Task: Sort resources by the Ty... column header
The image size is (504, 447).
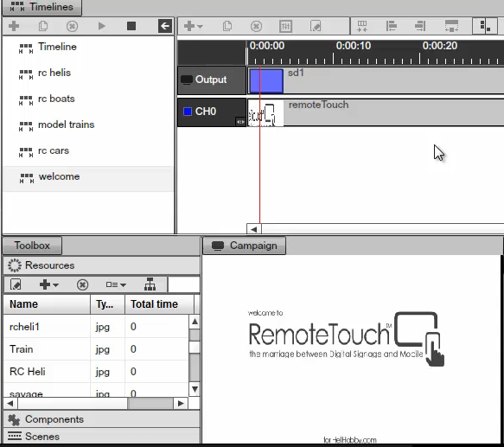Action: pyautogui.click(x=108, y=304)
